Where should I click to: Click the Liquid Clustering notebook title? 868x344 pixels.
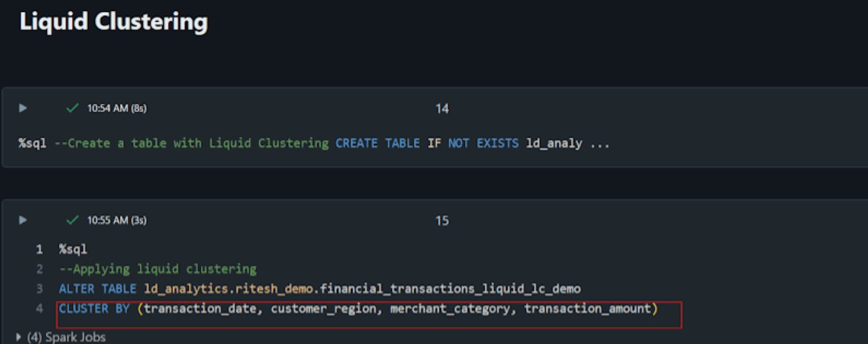point(113,22)
